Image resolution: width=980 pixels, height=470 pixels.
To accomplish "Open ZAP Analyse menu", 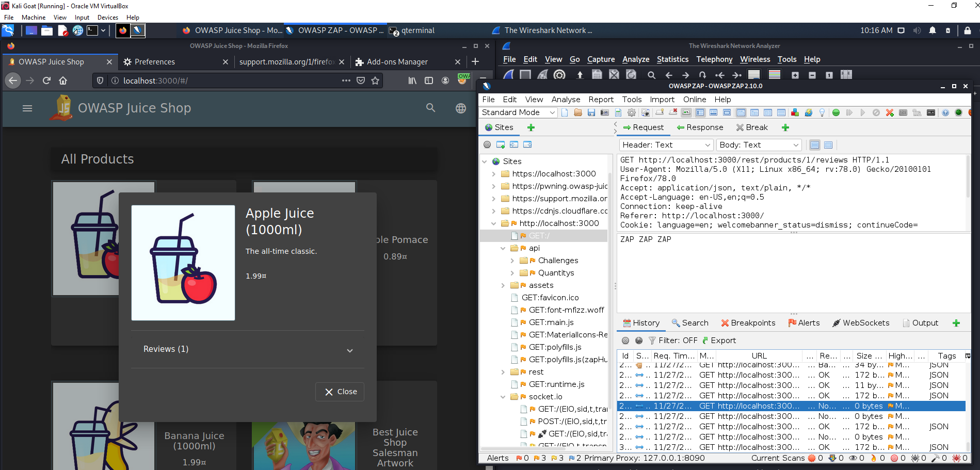I will point(566,100).
